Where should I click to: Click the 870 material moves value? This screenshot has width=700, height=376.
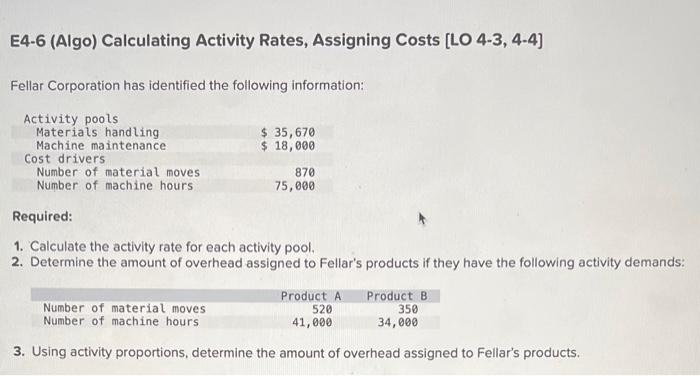coord(304,172)
